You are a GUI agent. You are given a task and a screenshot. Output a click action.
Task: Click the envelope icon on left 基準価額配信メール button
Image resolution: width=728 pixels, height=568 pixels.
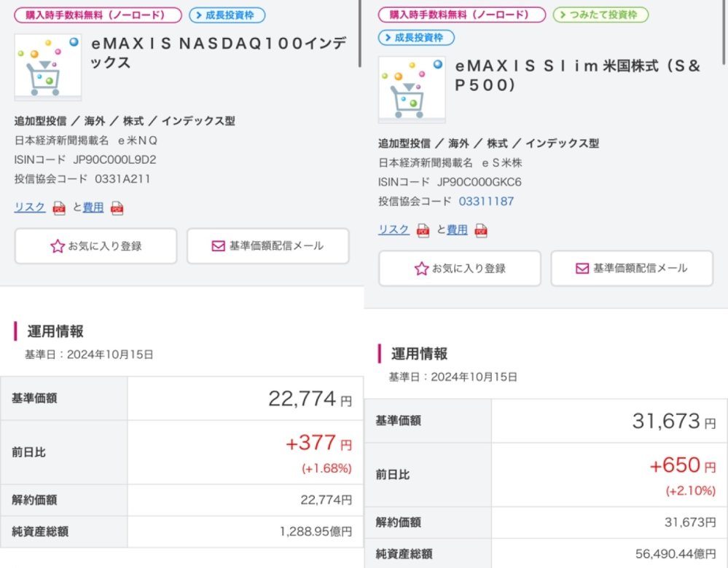218,246
